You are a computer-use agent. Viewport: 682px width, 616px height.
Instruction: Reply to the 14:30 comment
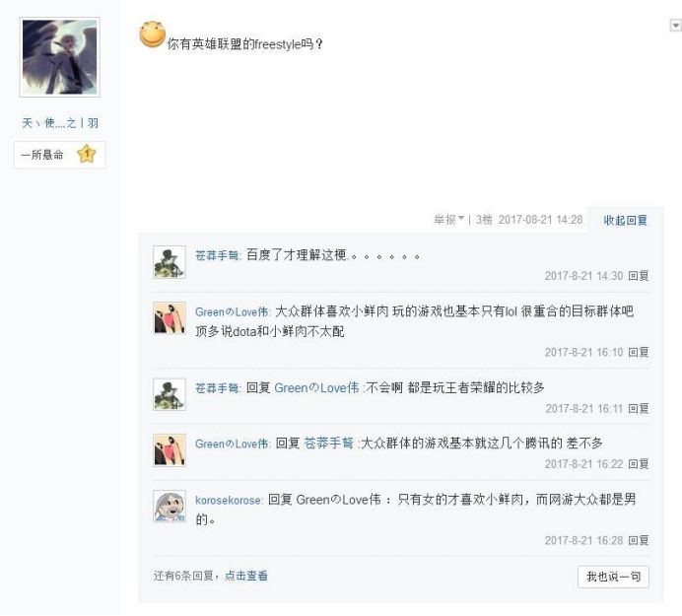(x=639, y=275)
